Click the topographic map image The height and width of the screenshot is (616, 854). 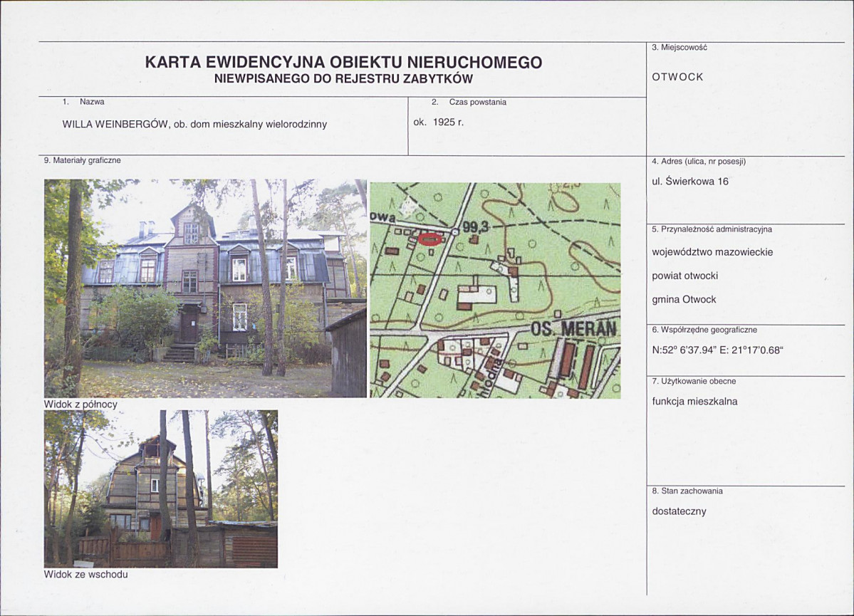point(495,291)
